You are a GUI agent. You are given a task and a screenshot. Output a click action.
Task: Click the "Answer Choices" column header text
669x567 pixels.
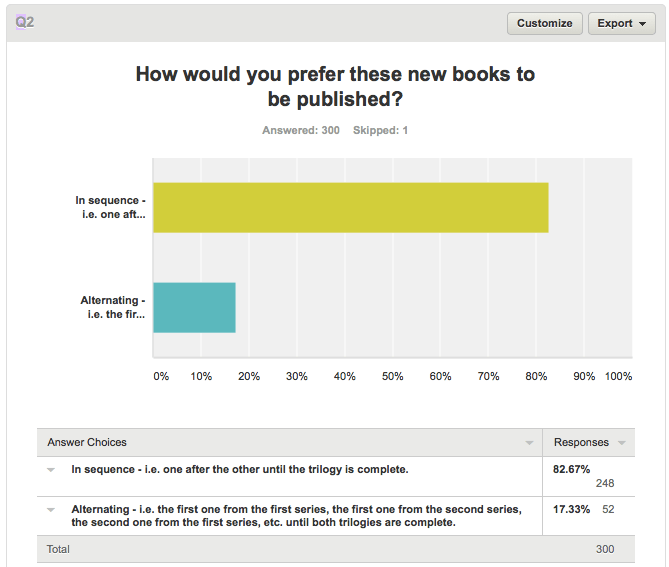(87, 442)
